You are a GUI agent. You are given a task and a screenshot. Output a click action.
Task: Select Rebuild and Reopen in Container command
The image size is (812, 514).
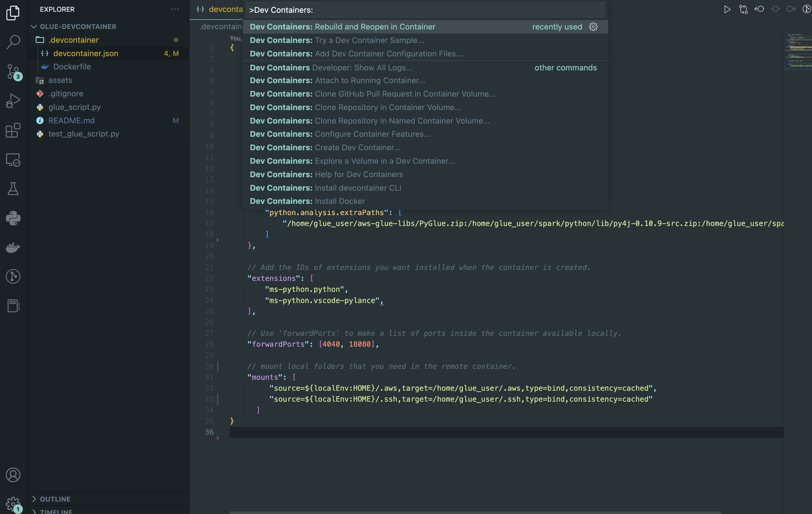point(342,27)
